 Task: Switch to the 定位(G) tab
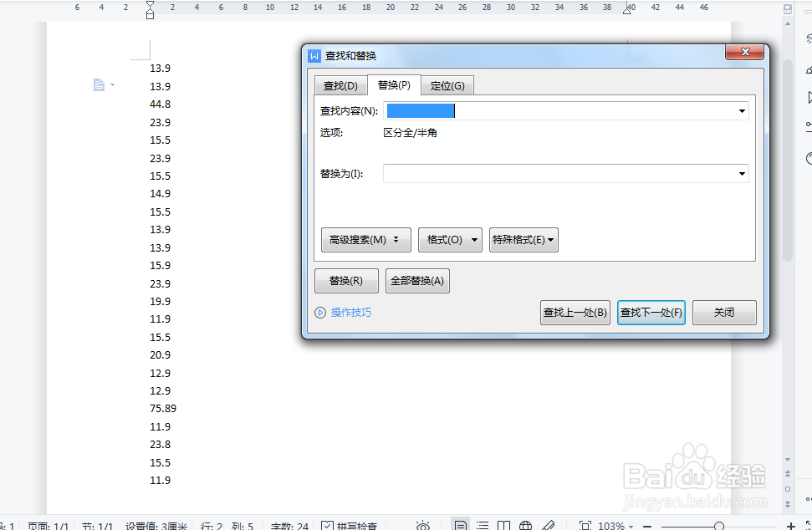point(448,84)
